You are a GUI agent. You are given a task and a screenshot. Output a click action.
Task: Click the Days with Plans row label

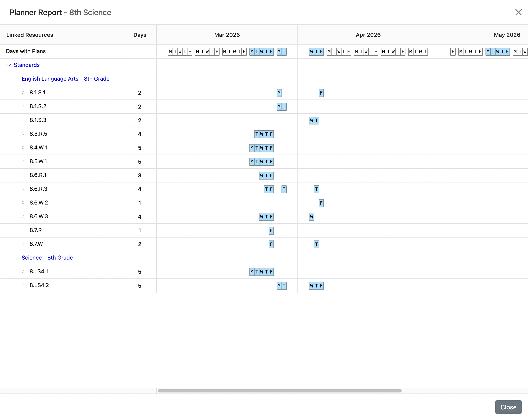click(x=26, y=51)
